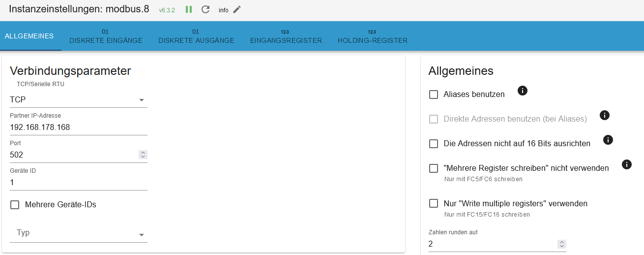Screen dimensions: 644x255
Task: Open TCP/Serielle RTU dropdown
Action: [79, 100]
